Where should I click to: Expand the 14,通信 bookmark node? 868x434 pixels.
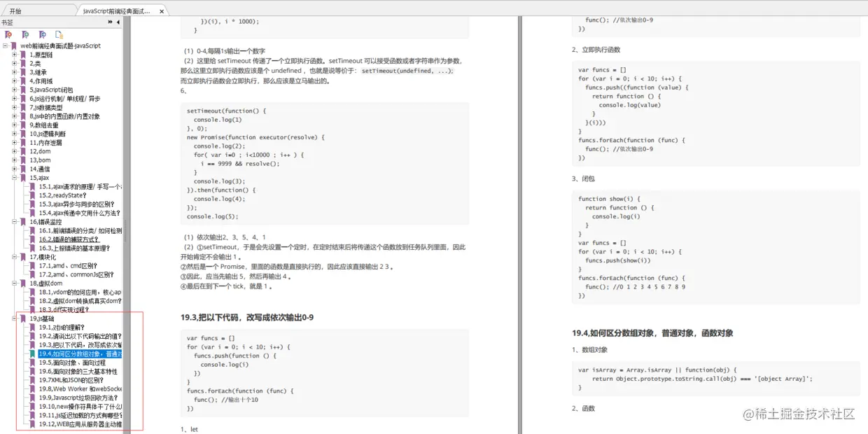tap(15, 169)
